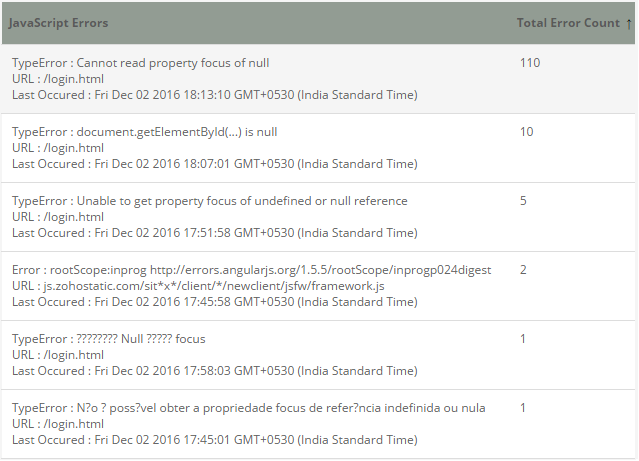This screenshot has width=639, height=461.
Task: Click the error count 110
Action: (530, 63)
